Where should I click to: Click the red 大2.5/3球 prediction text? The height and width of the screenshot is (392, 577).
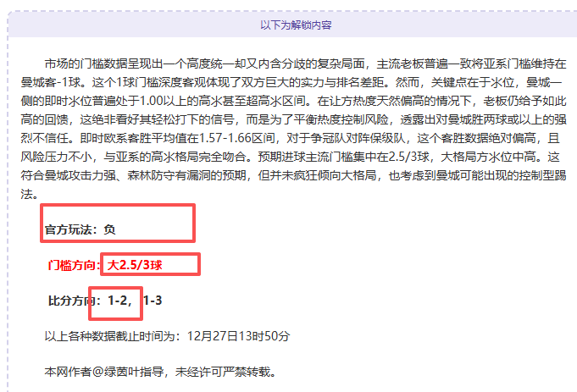point(134,265)
